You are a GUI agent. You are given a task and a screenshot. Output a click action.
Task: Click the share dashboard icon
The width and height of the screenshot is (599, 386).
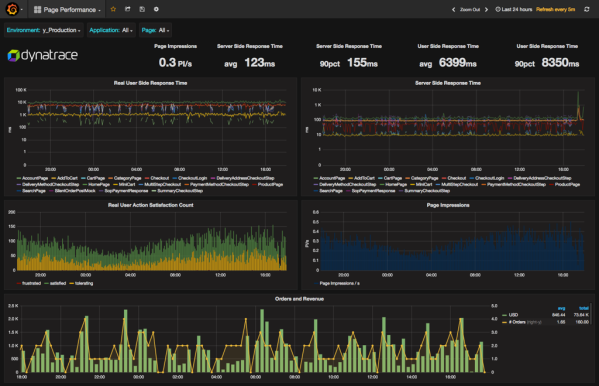pyautogui.click(x=128, y=9)
